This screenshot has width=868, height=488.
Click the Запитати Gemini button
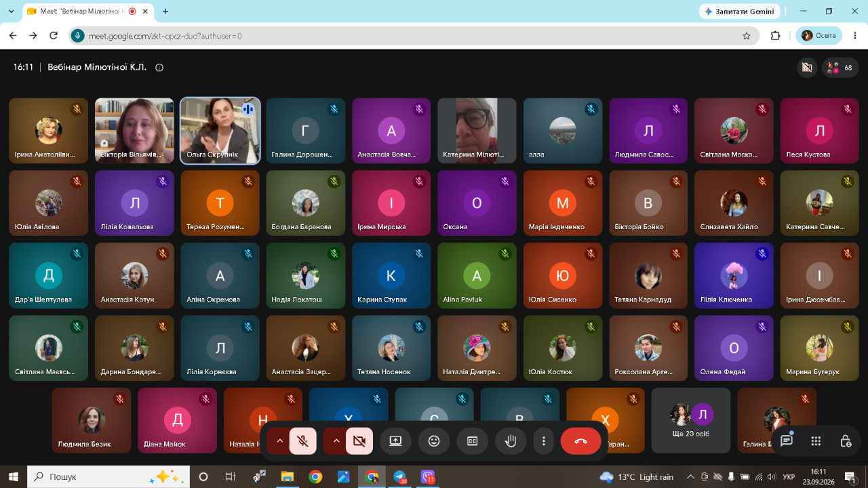(740, 12)
